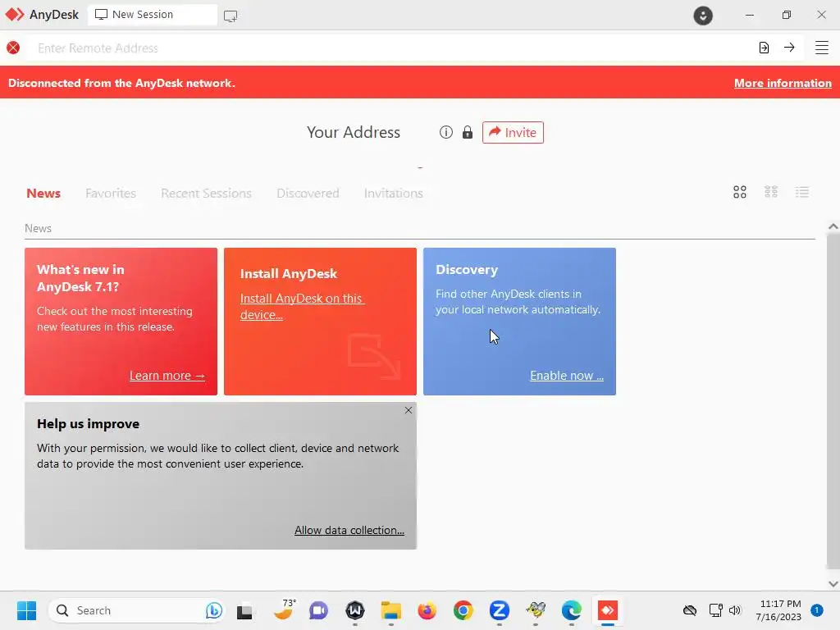Viewport: 840px width, 630px height.
Task: Open the file transfer icon beside address bar
Action: pos(764,48)
